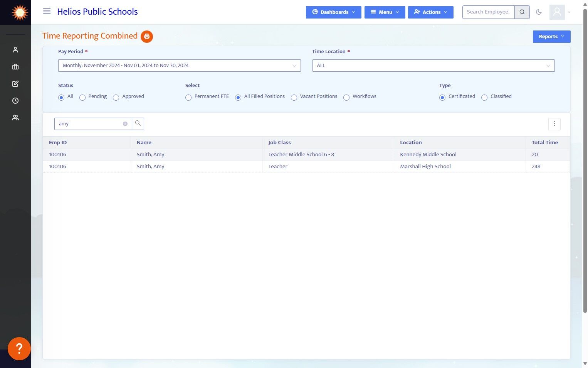Open the group users sidebar icon
The height and width of the screenshot is (368, 588).
pyautogui.click(x=15, y=118)
